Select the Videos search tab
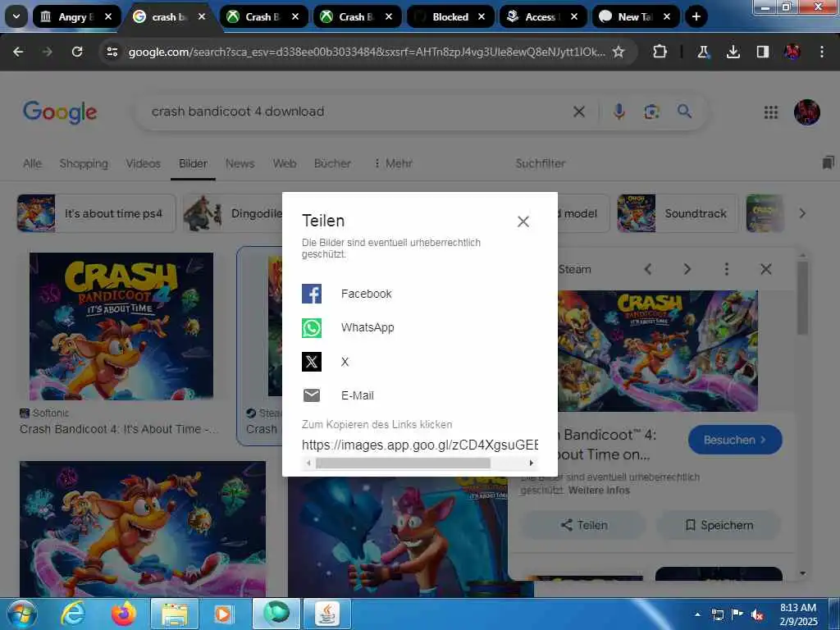The image size is (840, 630). [x=143, y=163]
